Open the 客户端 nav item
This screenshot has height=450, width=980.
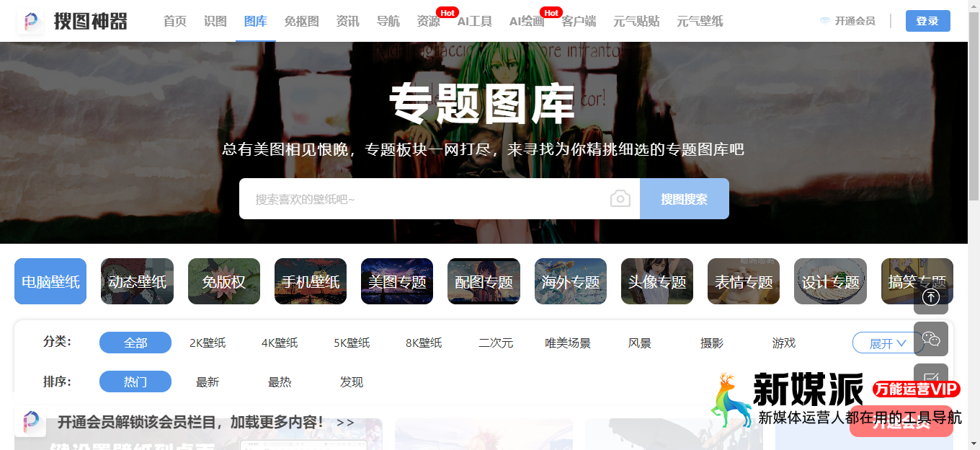[x=579, y=21]
